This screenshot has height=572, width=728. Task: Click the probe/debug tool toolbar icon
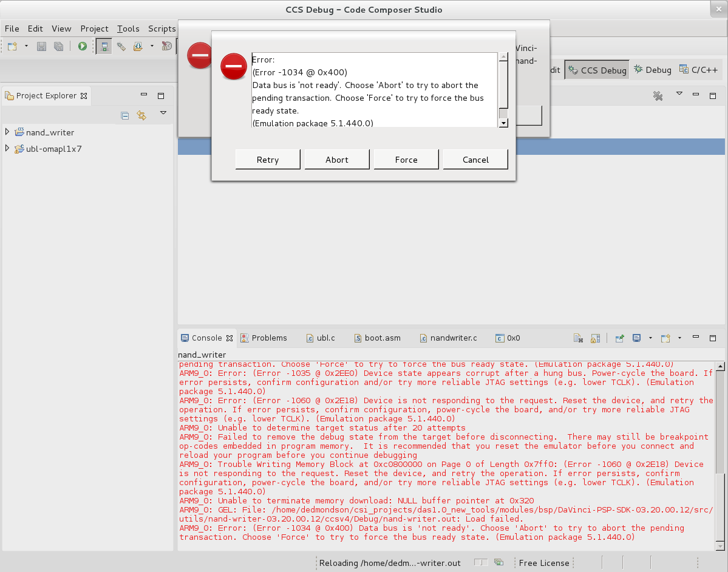(x=121, y=46)
